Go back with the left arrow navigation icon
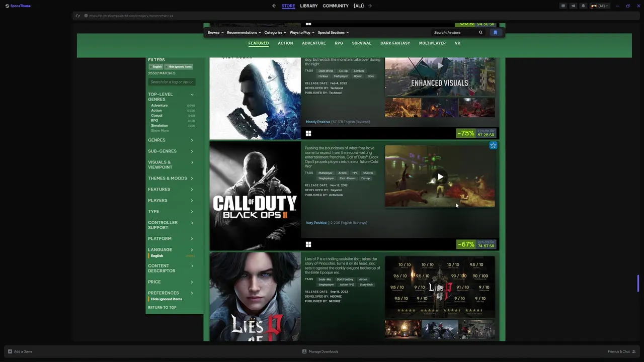 [274, 6]
